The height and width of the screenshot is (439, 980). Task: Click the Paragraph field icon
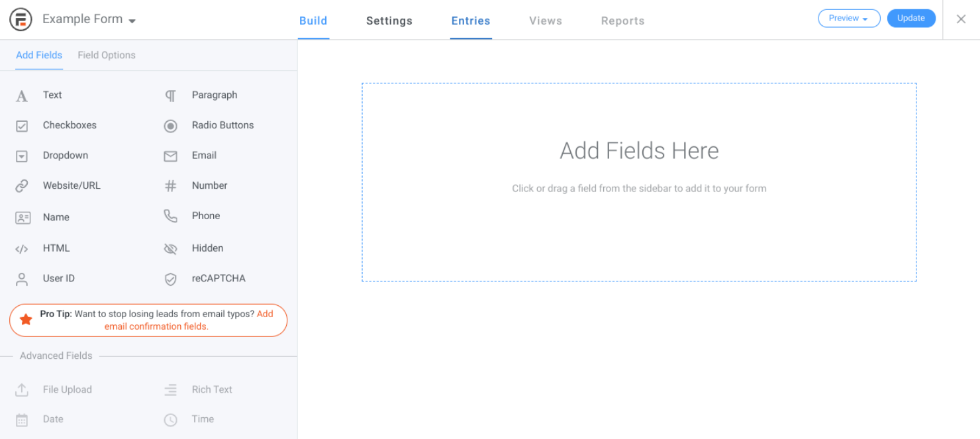(x=171, y=96)
